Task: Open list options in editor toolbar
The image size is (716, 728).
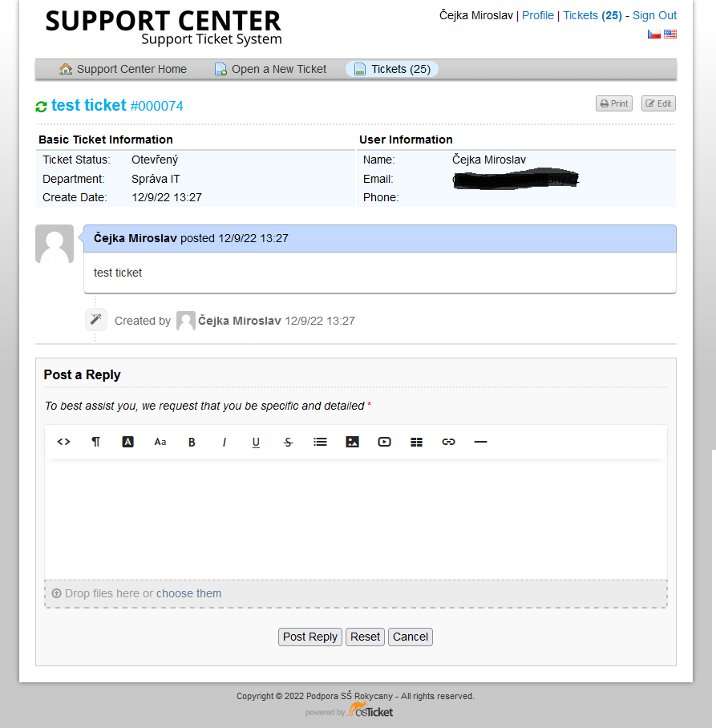Action: click(x=320, y=442)
